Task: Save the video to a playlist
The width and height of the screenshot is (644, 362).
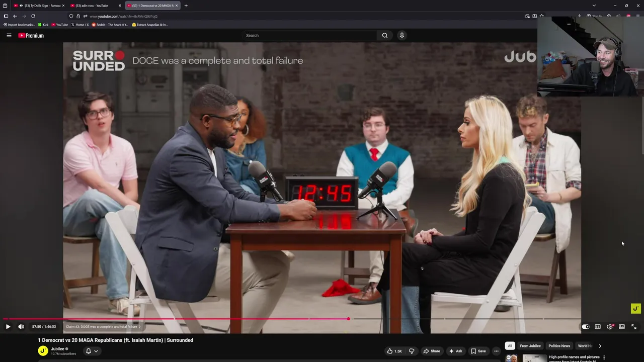Action: click(x=478, y=351)
